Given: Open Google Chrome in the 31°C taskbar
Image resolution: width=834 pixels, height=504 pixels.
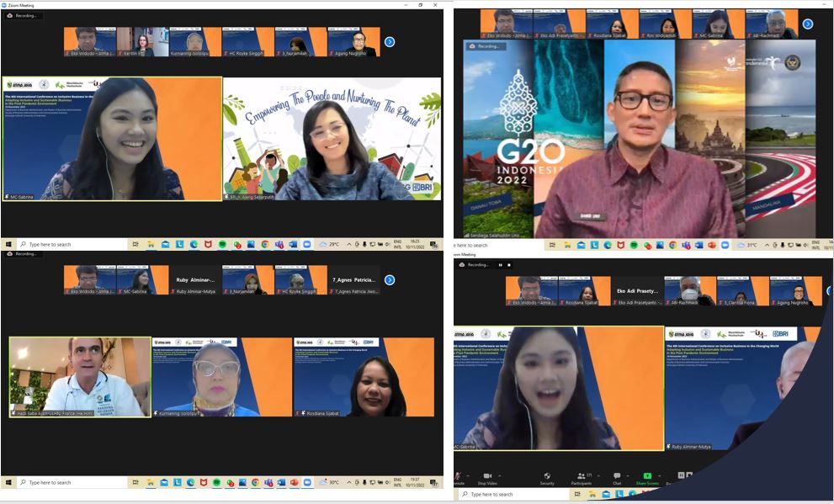Looking at the screenshot, I should coord(672,245).
